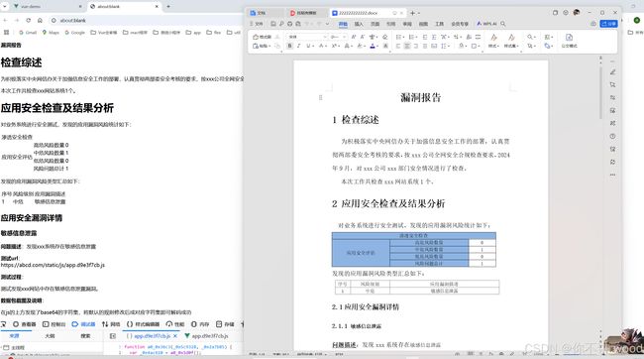
Task: Open the devtools Network panel
Action: coord(111,324)
